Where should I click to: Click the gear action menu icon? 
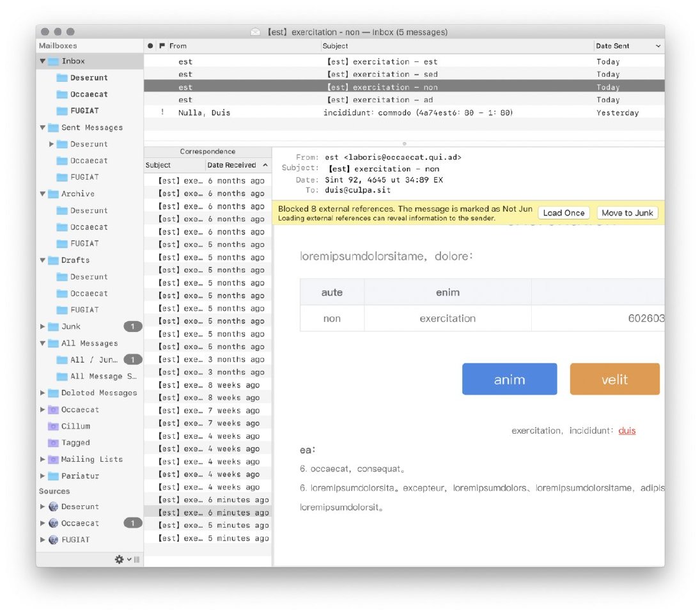[x=119, y=560]
